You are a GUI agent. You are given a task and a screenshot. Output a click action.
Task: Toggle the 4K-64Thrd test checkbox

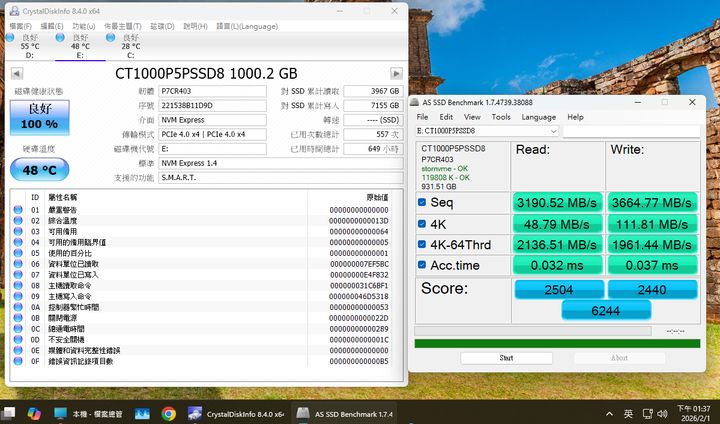pos(423,245)
